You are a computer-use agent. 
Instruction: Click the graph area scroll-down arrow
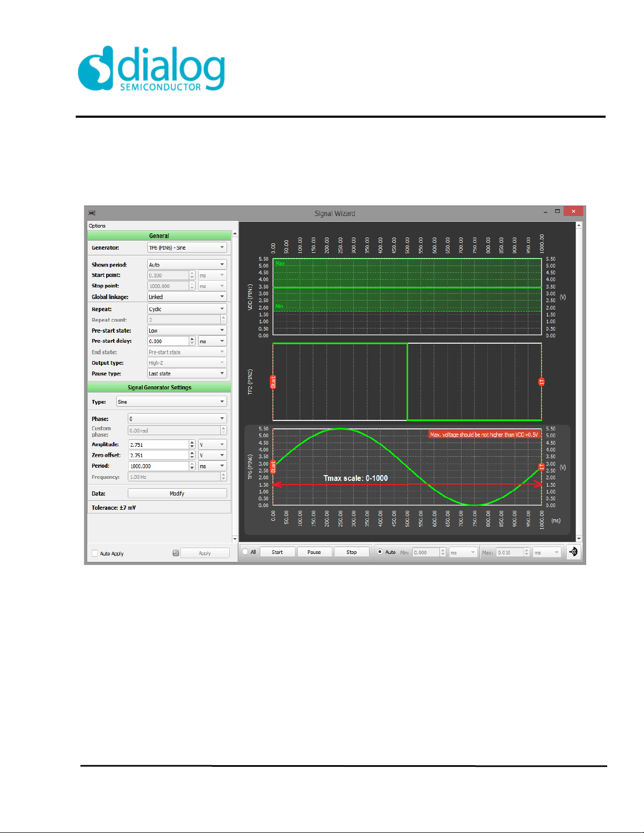(x=579, y=538)
